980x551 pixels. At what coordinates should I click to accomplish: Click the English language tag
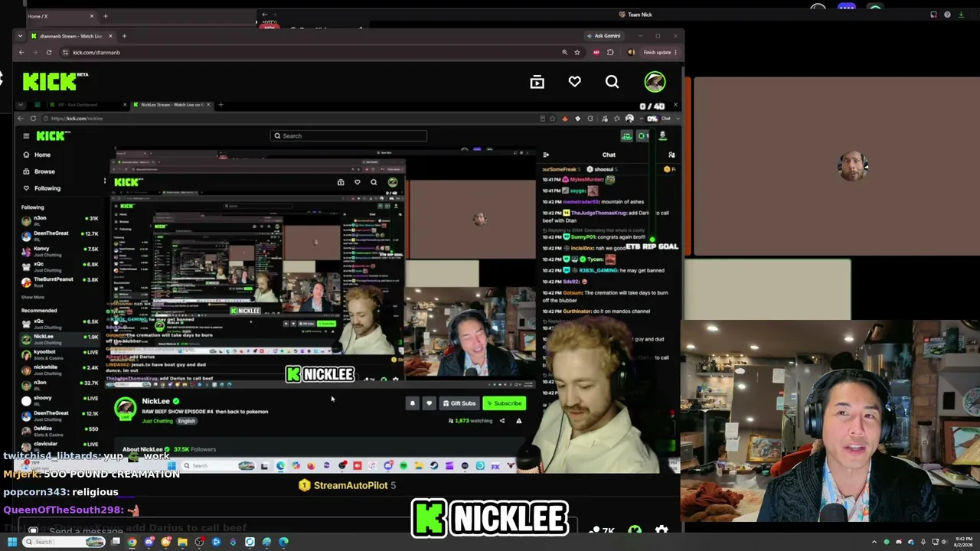coord(187,421)
